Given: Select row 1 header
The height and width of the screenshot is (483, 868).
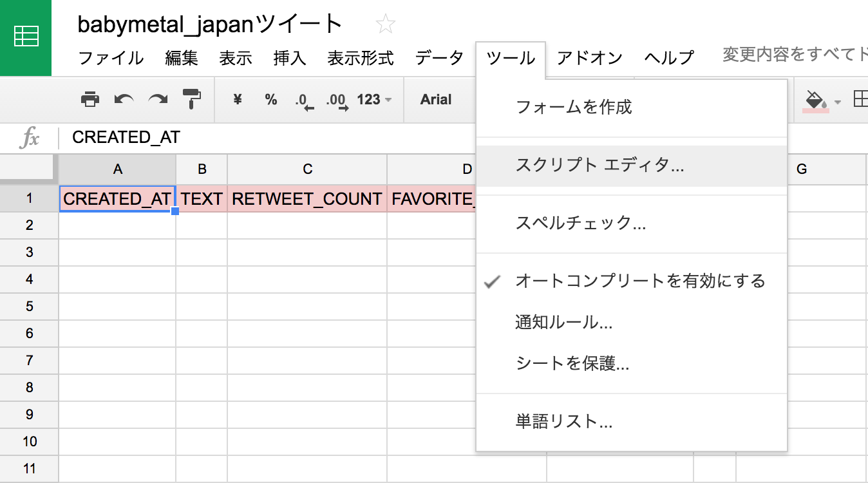Looking at the screenshot, I should coord(29,198).
